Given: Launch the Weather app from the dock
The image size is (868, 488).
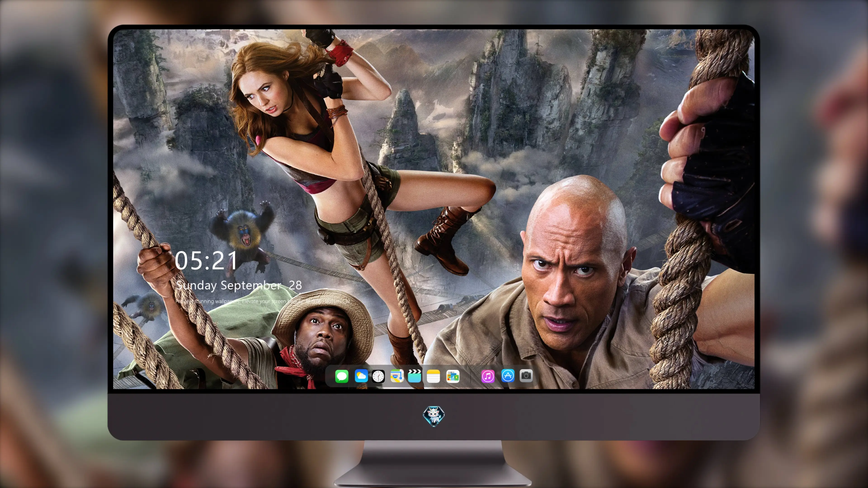Looking at the screenshot, I should coord(361,376).
